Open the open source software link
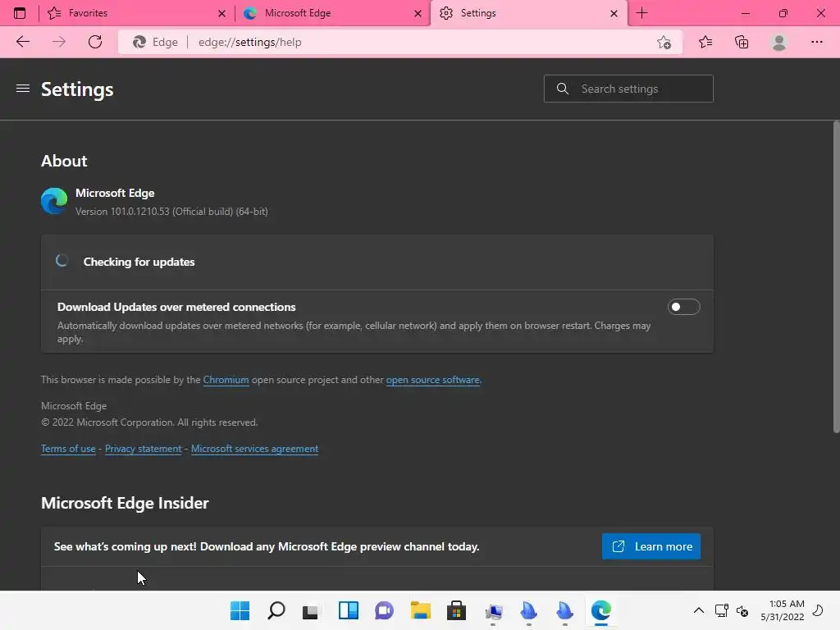Image resolution: width=840 pixels, height=630 pixels. pos(433,380)
